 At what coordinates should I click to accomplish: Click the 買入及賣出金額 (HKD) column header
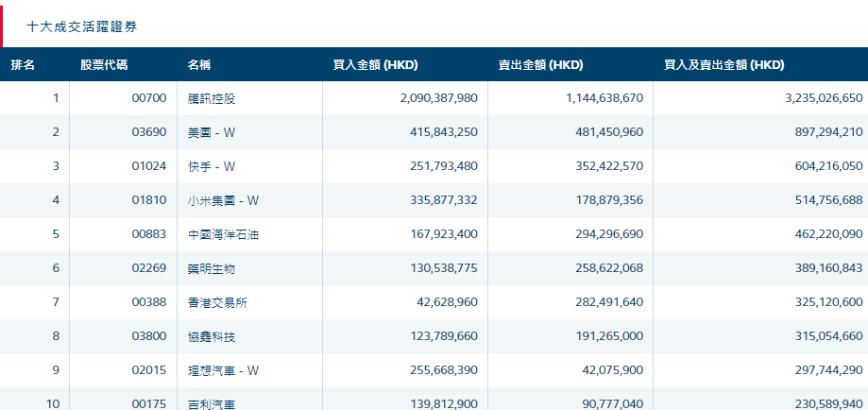tap(724, 65)
